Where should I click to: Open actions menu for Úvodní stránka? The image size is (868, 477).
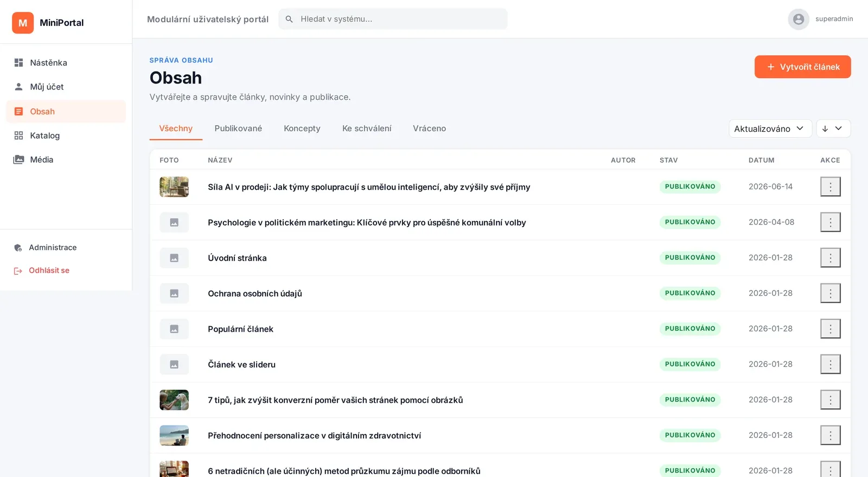830,257
